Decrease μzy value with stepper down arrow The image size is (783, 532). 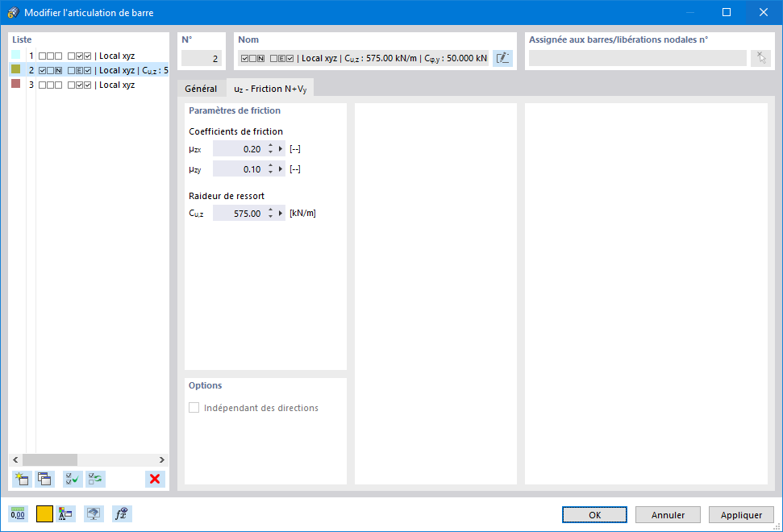(270, 172)
